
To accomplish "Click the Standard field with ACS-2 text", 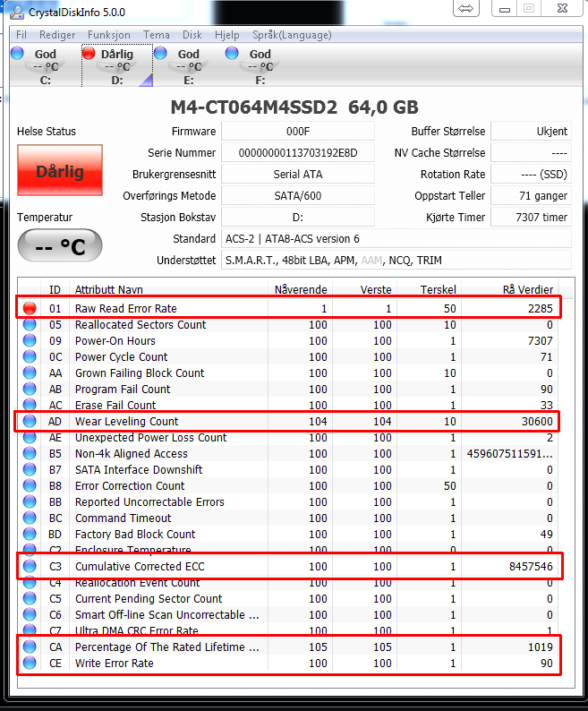I will pyautogui.click(x=396, y=239).
